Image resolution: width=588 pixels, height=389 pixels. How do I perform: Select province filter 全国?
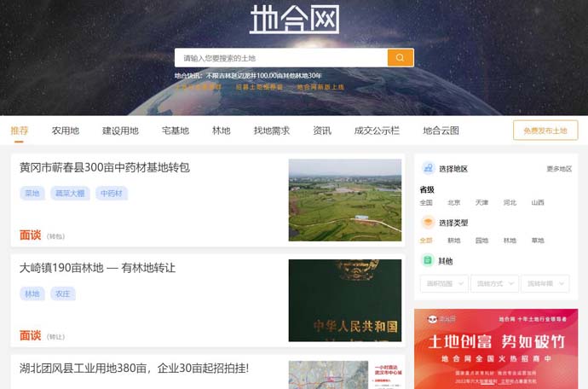(426, 202)
